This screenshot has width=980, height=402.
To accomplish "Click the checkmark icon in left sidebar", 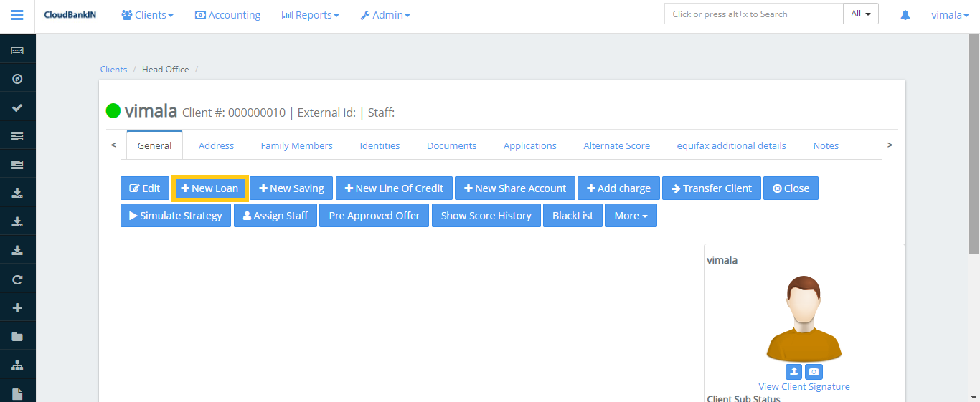I will coord(17,107).
